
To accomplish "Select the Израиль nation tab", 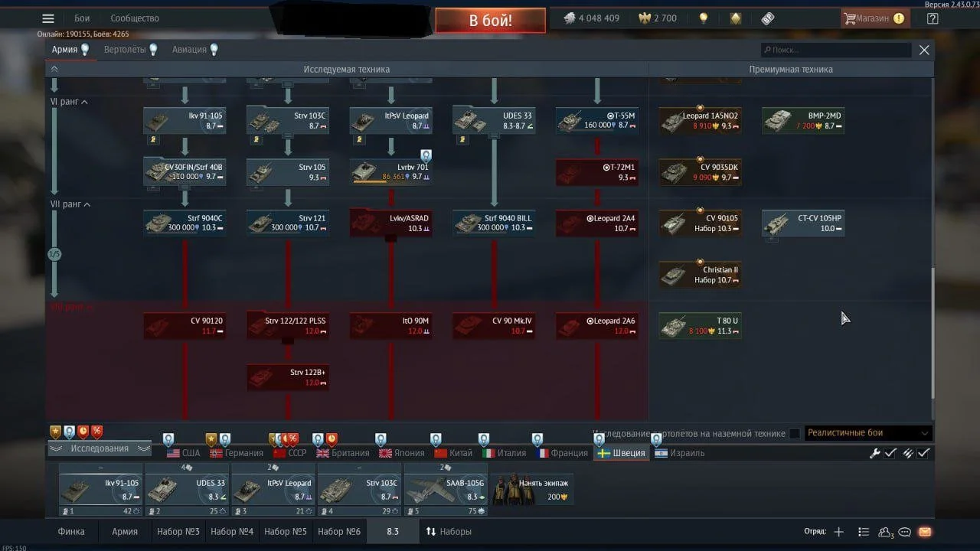I will (x=680, y=453).
